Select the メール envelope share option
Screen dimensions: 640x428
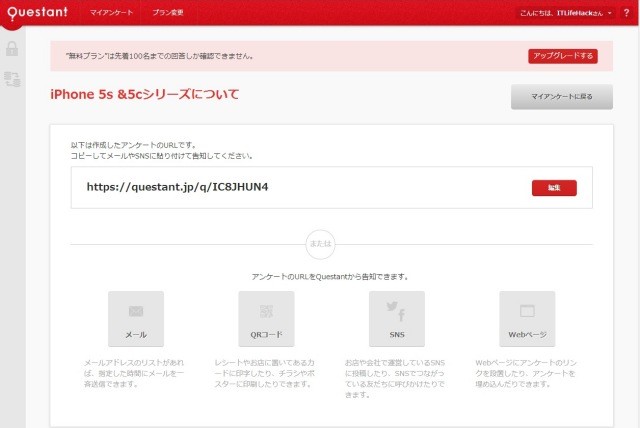click(136, 319)
